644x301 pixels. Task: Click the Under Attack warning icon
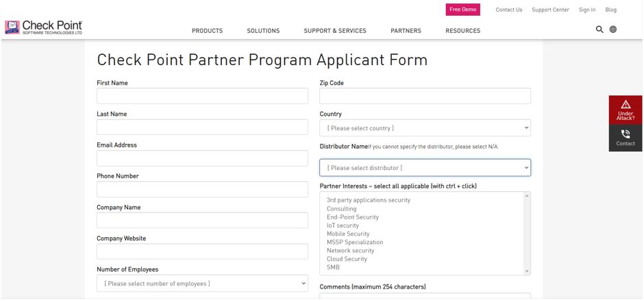point(626,104)
